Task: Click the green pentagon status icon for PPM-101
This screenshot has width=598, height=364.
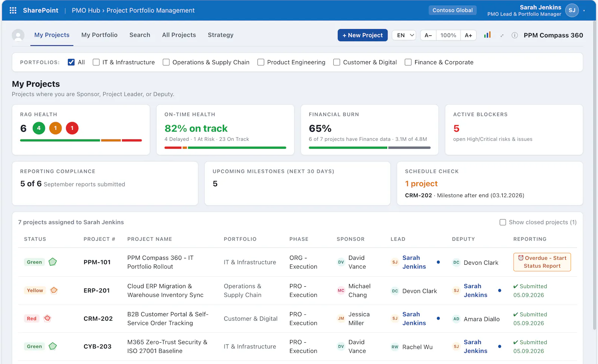Action: pyautogui.click(x=53, y=262)
